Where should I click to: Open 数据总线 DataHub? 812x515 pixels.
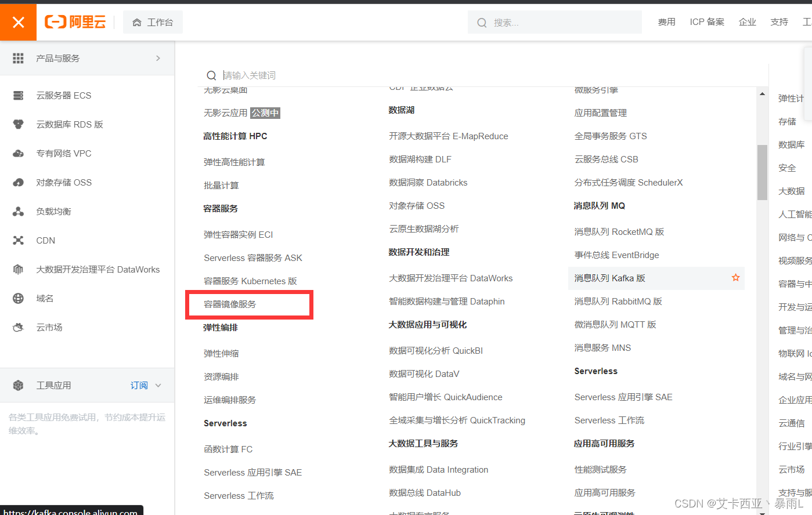425,492
